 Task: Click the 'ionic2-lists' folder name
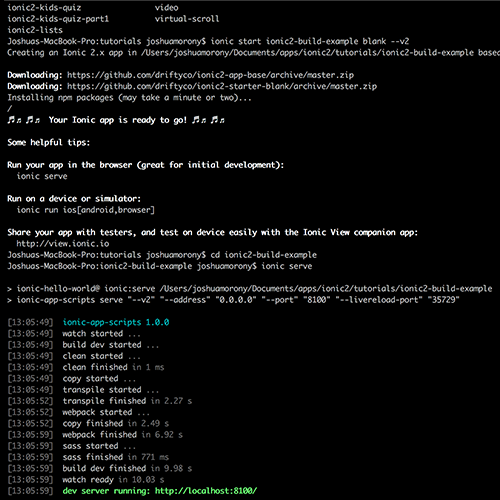[35, 30]
